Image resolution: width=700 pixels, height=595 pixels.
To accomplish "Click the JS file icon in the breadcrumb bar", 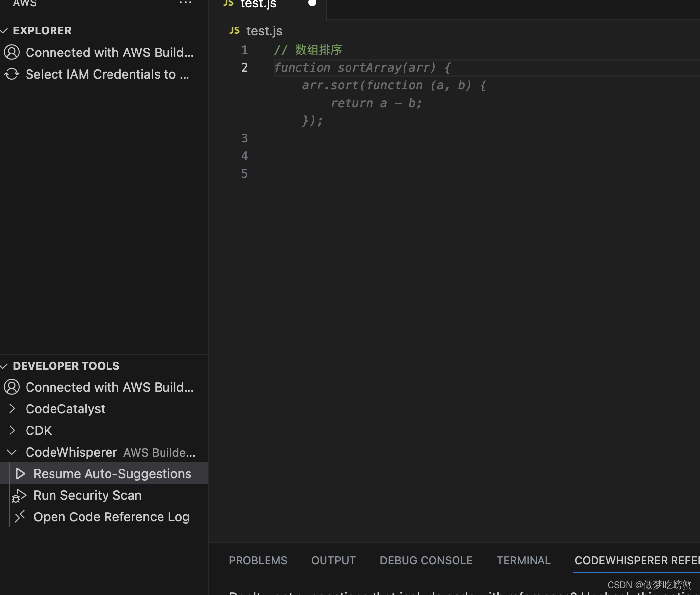I will (x=235, y=30).
